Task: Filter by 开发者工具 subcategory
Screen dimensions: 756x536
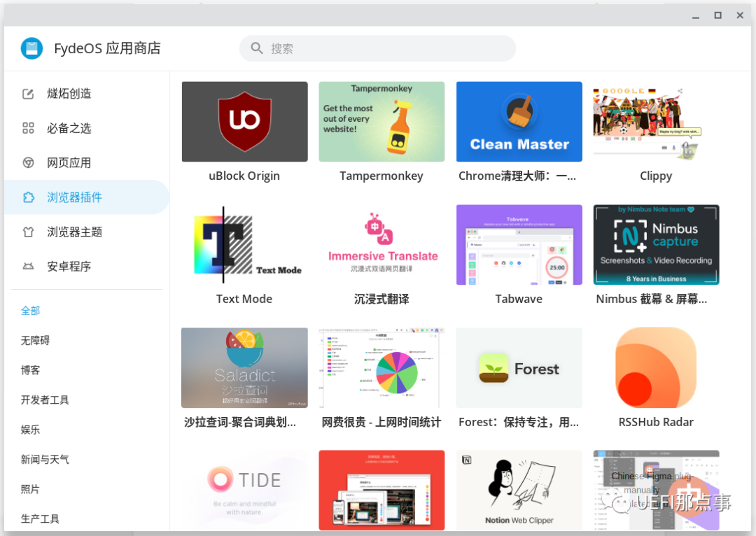Action: tap(45, 400)
